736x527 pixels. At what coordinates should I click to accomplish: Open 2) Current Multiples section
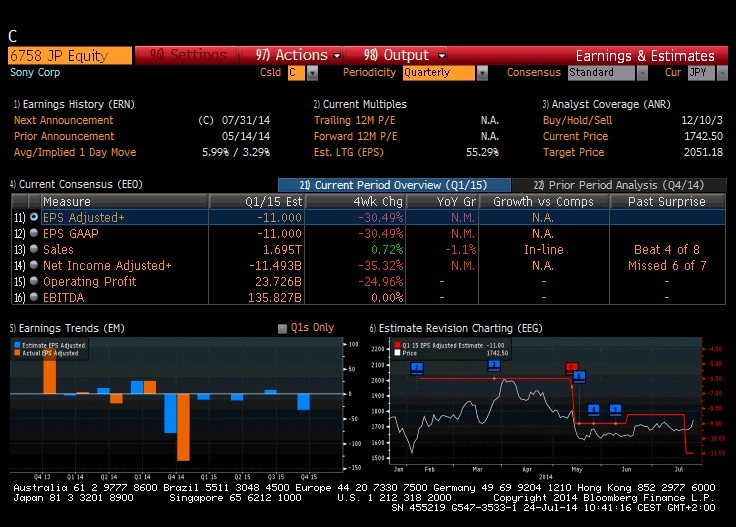(360, 104)
